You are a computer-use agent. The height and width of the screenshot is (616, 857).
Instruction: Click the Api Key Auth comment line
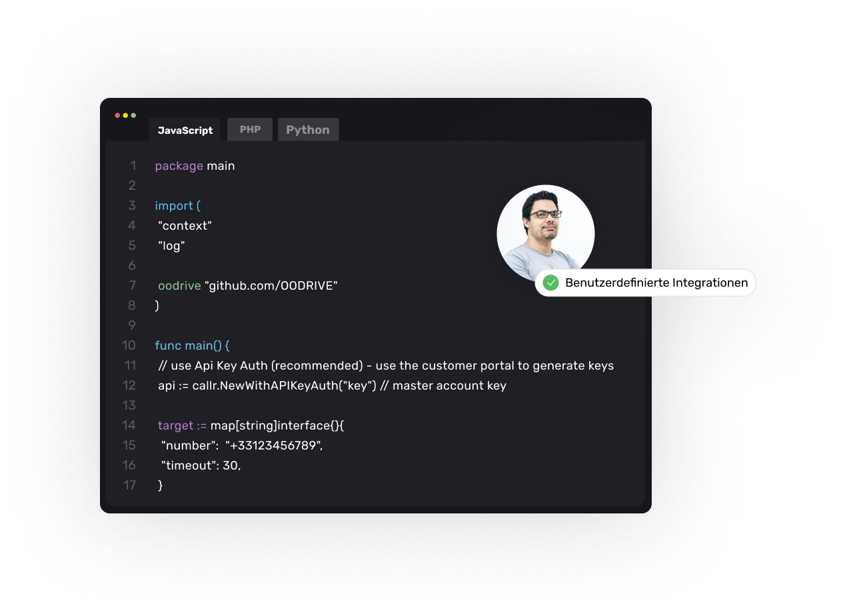coord(386,366)
